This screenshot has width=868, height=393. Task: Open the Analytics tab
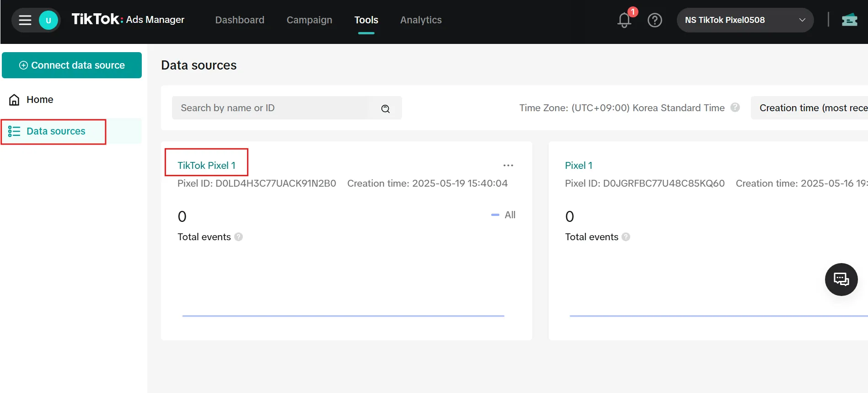421,20
